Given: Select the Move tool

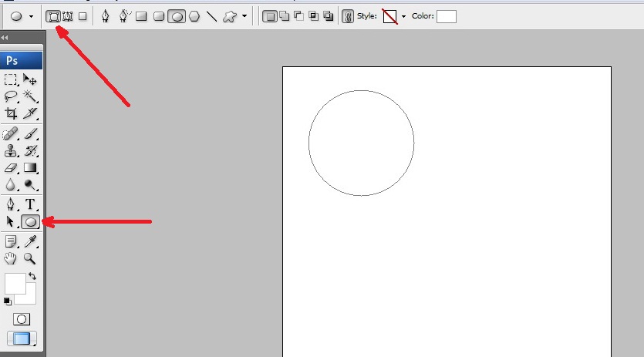Looking at the screenshot, I should pyautogui.click(x=29, y=79).
